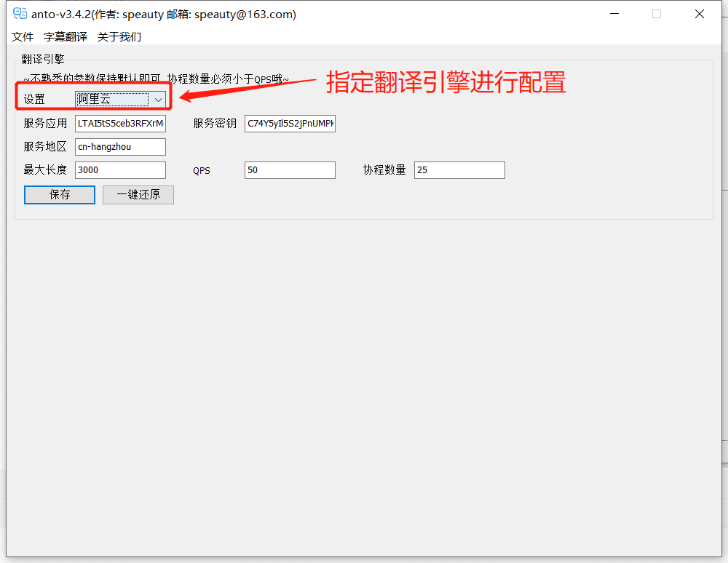Select the 服务应用 text field
The image size is (728, 563).
(120, 123)
